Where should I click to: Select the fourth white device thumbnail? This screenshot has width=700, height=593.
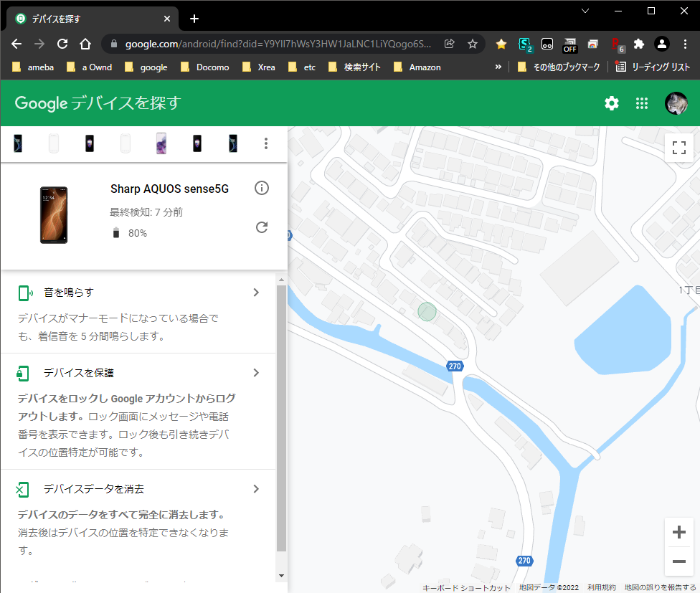click(126, 143)
